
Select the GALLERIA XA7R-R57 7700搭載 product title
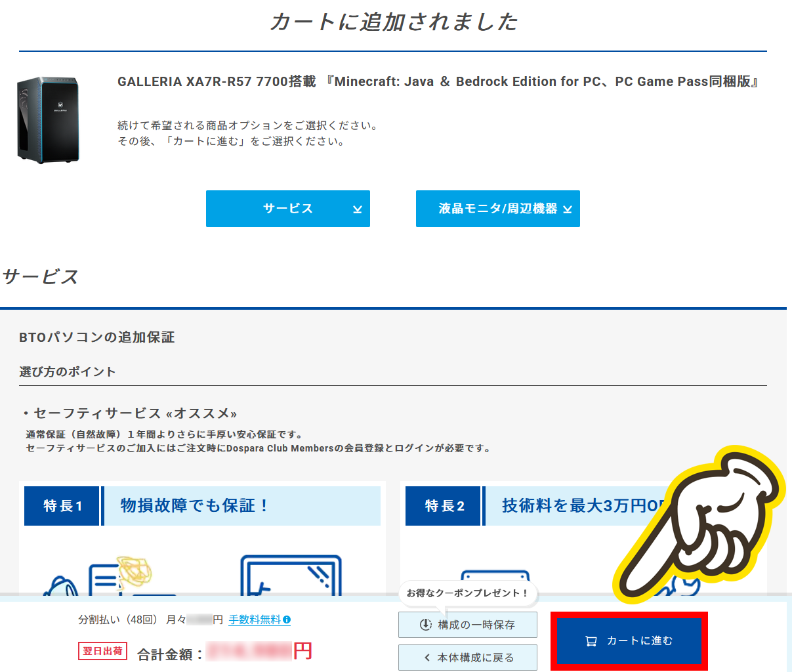[438, 81]
